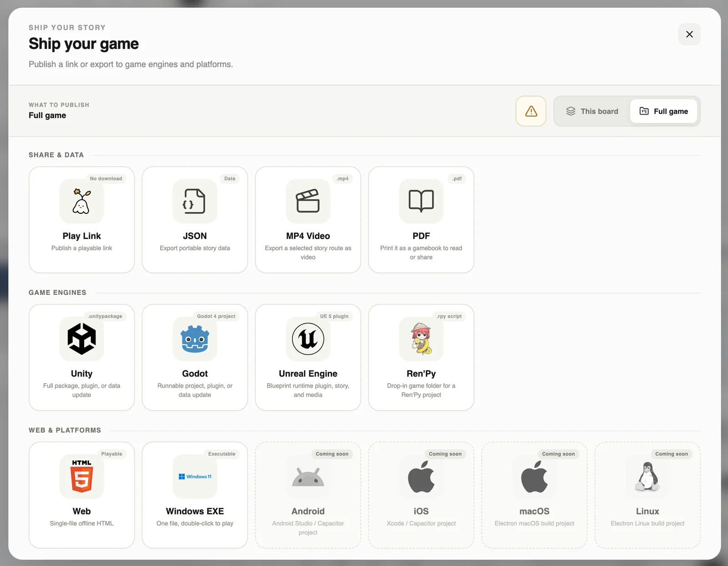Close the Ship your game dialog

tap(689, 34)
